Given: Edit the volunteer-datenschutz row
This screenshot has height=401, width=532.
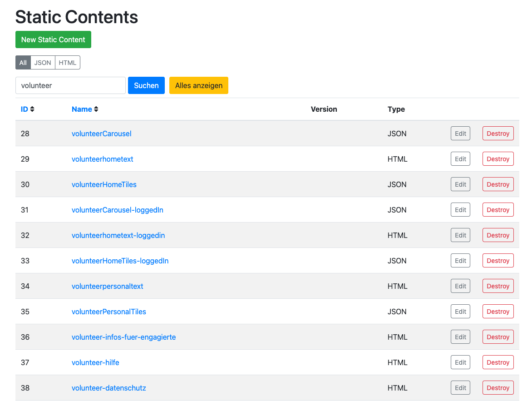Looking at the screenshot, I should [460, 388].
